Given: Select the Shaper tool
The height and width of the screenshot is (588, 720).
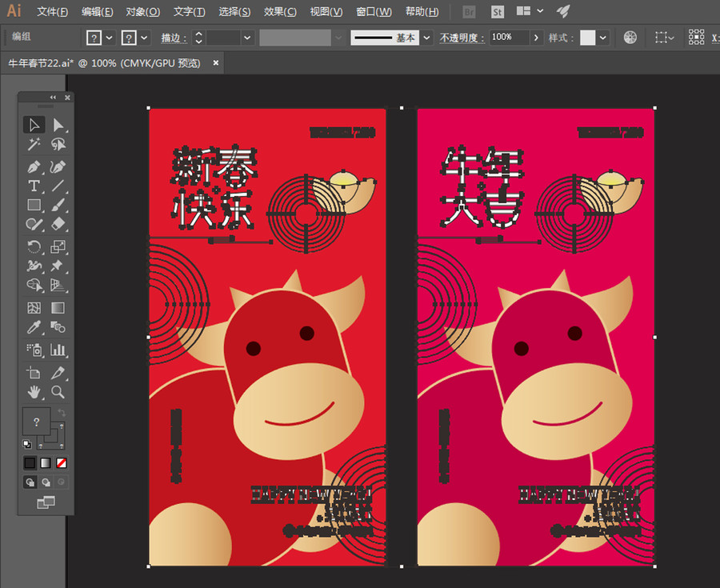Looking at the screenshot, I should coord(34,224).
